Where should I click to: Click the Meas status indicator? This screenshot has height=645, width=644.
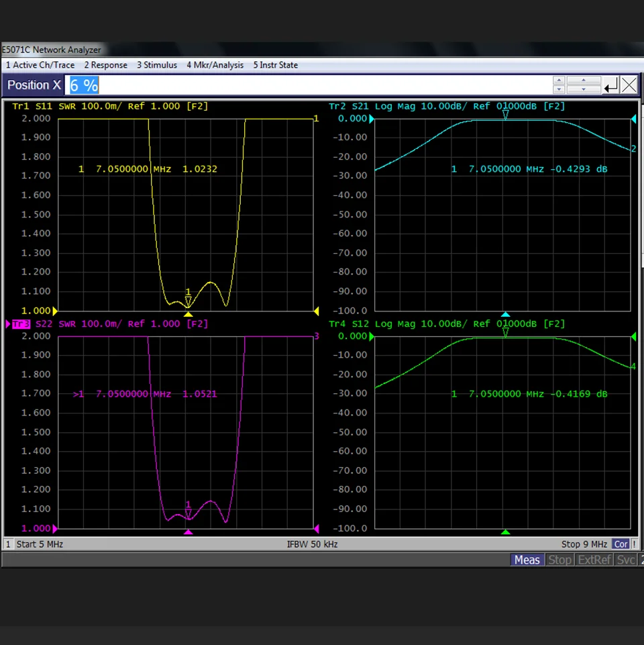tap(527, 560)
